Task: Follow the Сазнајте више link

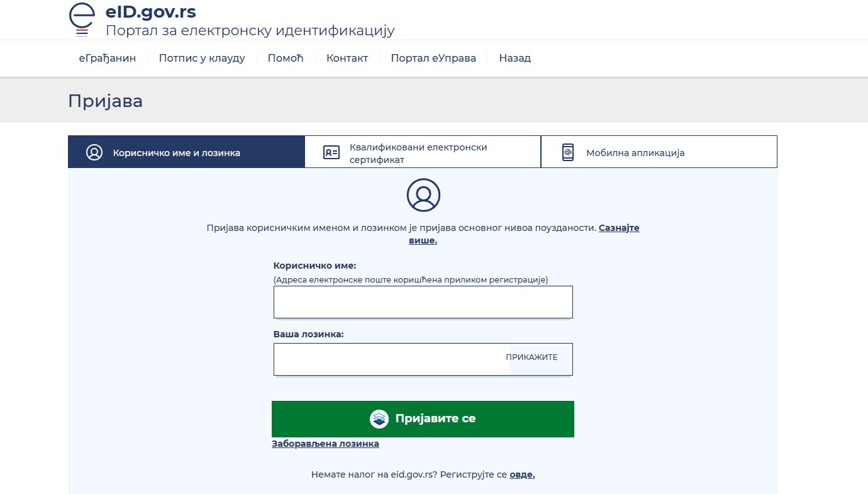Action: point(618,228)
